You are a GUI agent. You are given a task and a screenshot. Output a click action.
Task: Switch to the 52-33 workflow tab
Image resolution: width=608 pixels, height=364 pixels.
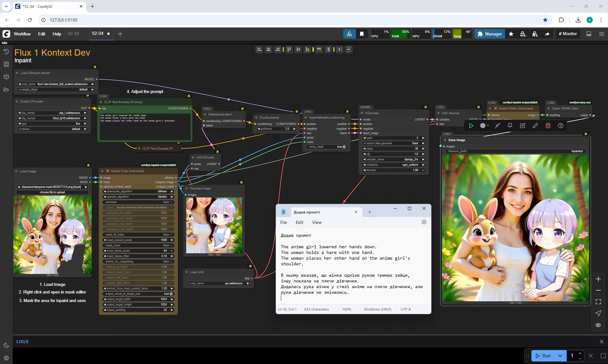[x=73, y=34]
